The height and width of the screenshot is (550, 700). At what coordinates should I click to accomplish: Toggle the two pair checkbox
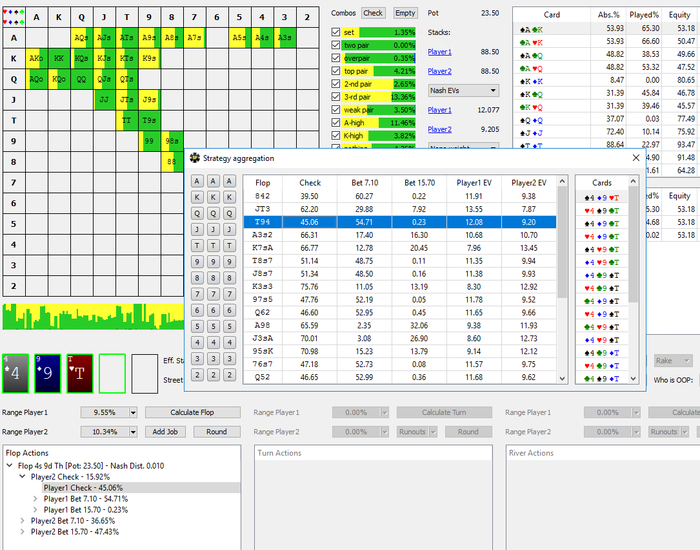336,45
